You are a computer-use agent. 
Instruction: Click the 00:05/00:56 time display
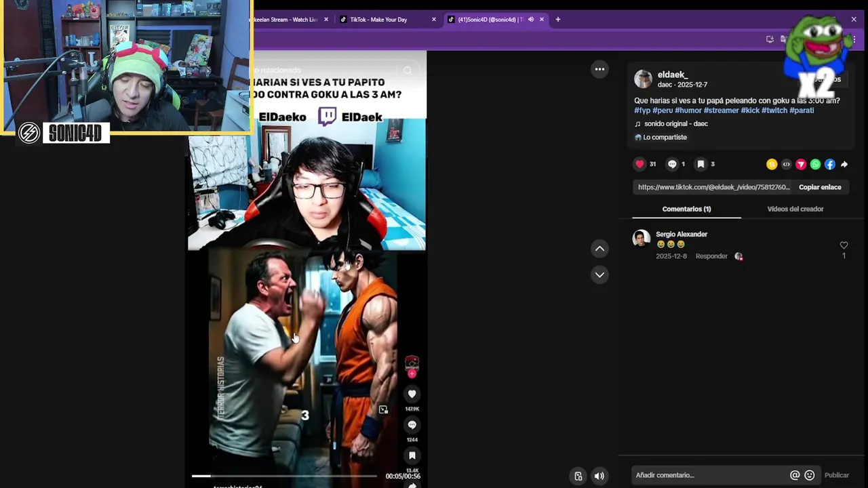click(x=403, y=476)
